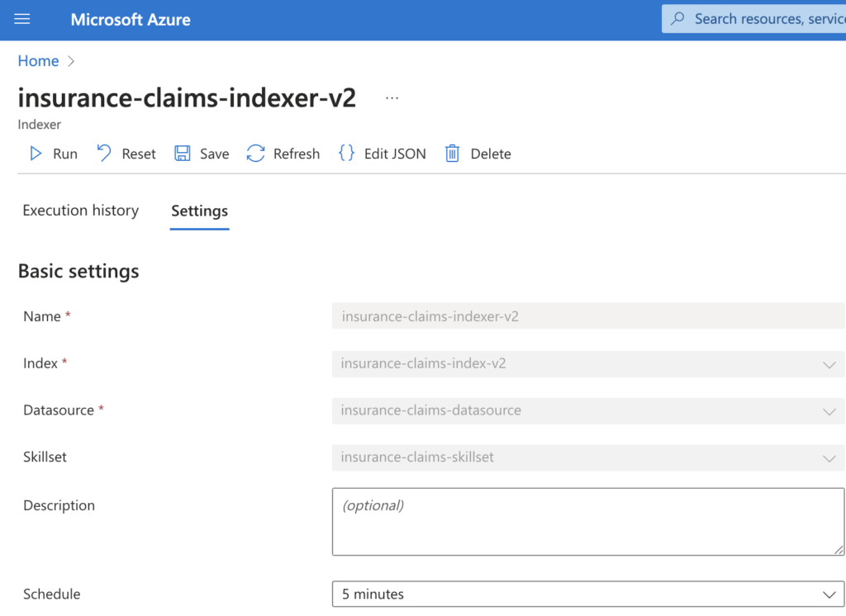
Task: Refresh the indexer view
Action: (x=283, y=154)
